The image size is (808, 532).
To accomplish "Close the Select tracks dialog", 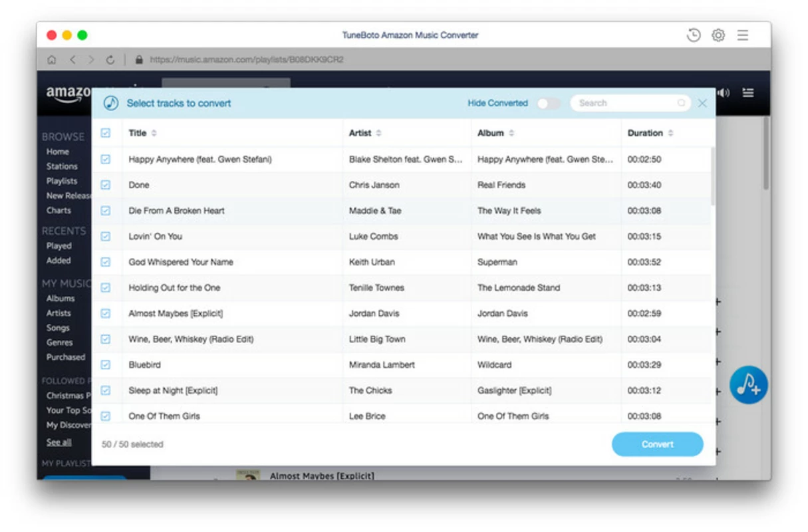I will pyautogui.click(x=702, y=103).
